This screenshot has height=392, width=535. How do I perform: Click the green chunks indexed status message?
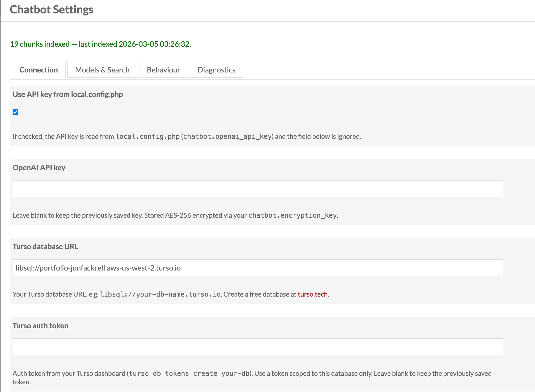(100, 44)
